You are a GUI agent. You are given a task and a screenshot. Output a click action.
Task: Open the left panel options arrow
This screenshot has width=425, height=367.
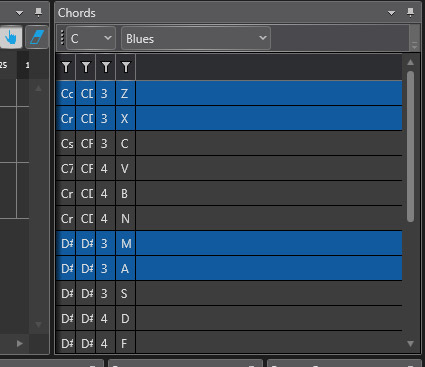(19, 13)
